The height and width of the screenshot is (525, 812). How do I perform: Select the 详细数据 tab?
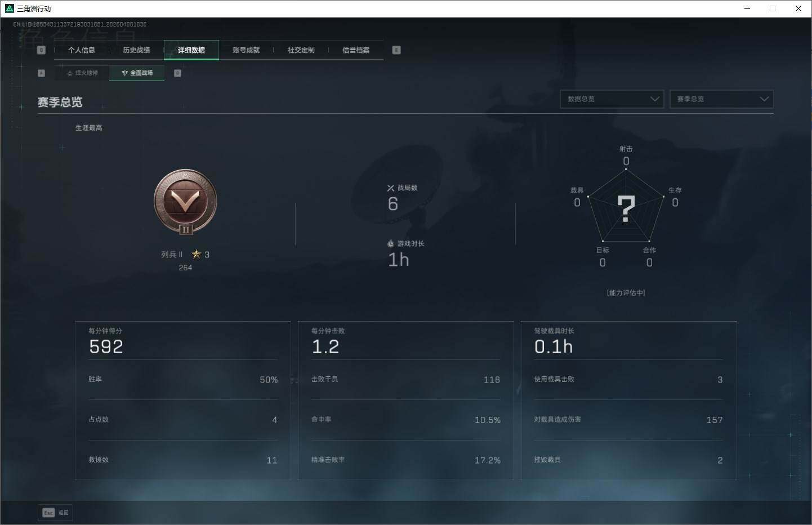(191, 50)
